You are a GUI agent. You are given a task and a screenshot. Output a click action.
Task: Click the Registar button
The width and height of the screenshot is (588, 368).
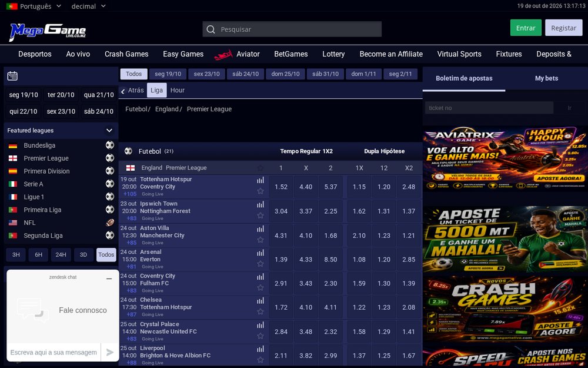pos(564,28)
